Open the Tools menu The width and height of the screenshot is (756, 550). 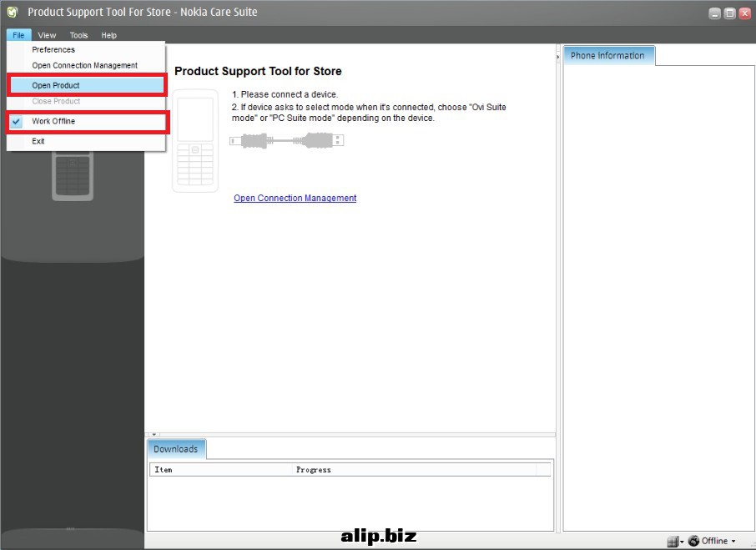pyautogui.click(x=78, y=35)
